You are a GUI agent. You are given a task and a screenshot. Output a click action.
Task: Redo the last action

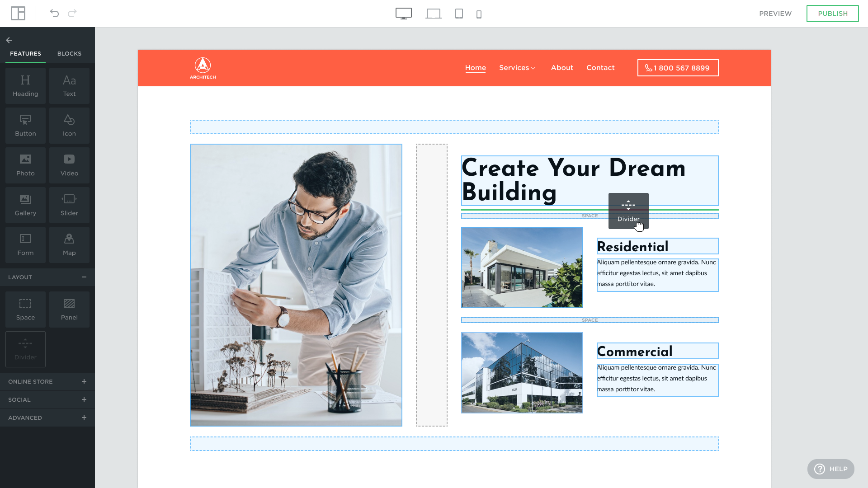coord(72,14)
